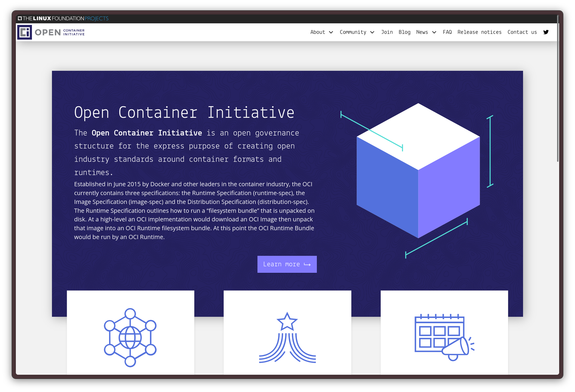Open the Community menu item
Image resolution: width=575 pixels, height=392 pixels.
353,32
